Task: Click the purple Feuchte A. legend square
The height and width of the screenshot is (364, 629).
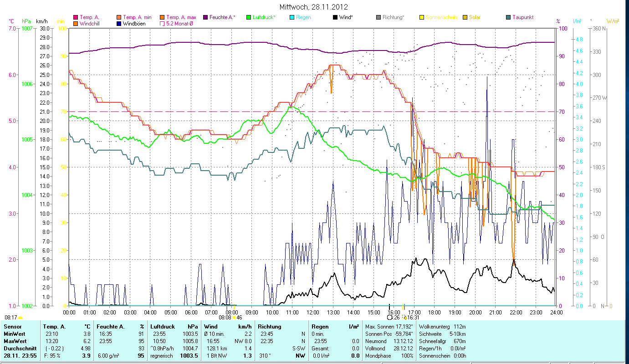Action: (x=205, y=18)
